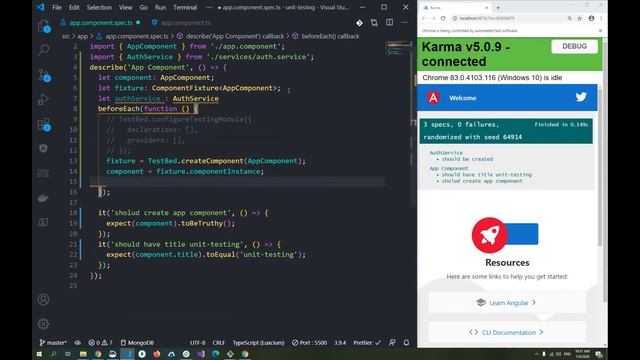Open the CLI Documentation link
The image size is (640, 360).
[x=507, y=332]
